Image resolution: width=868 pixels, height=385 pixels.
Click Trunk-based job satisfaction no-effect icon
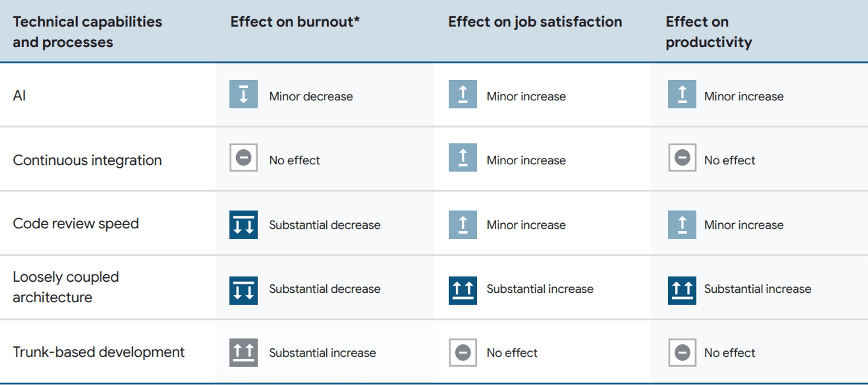tap(462, 352)
